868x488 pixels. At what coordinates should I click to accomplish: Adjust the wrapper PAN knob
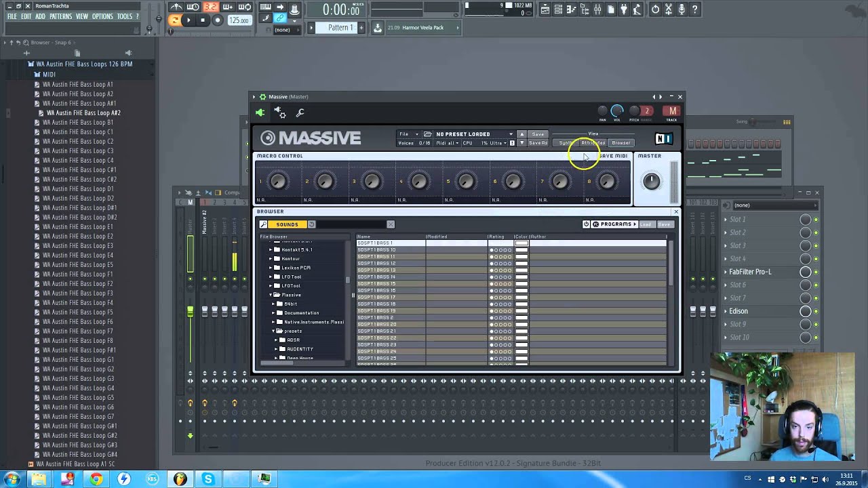(x=602, y=110)
